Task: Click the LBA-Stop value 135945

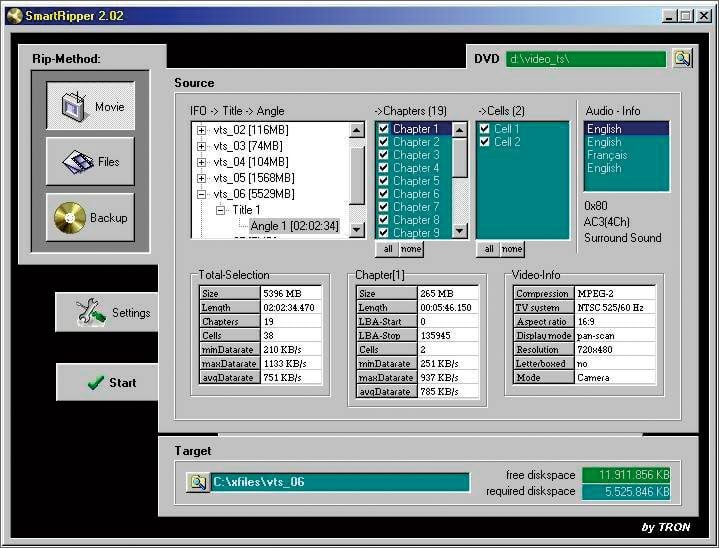Action: coord(448,336)
